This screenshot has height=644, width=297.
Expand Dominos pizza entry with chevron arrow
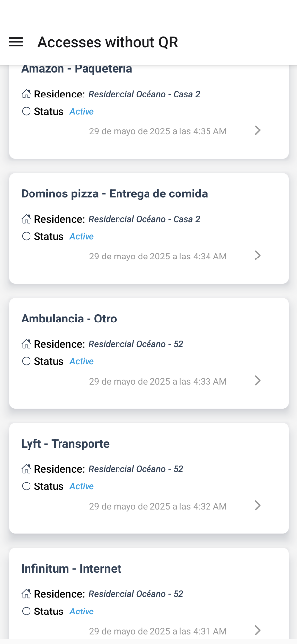point(257,256)
